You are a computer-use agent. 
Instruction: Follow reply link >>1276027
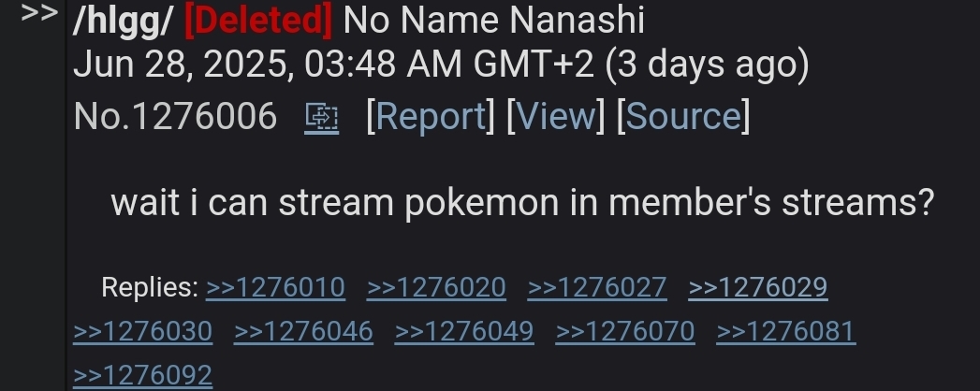pyautogui.click(x=597, y=288)
